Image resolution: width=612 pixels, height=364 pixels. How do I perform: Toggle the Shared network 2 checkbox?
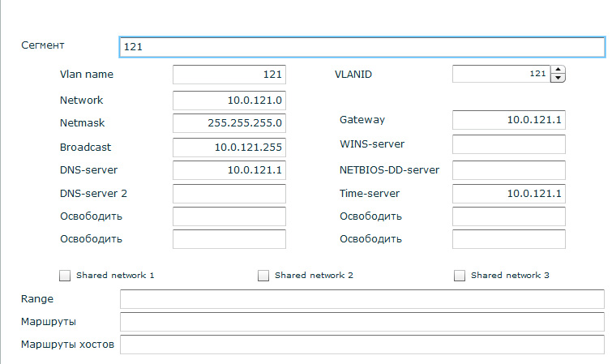coord(263,276)
